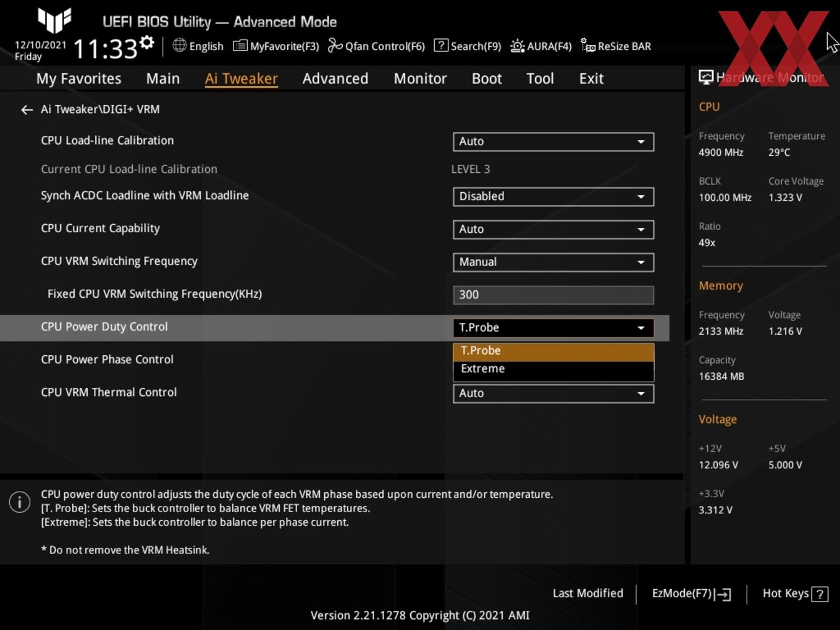Image resolution: width=840 pixels, height=630 pixels.
Task: Click the 12/10/2021 date
Action: coord(41,45)
